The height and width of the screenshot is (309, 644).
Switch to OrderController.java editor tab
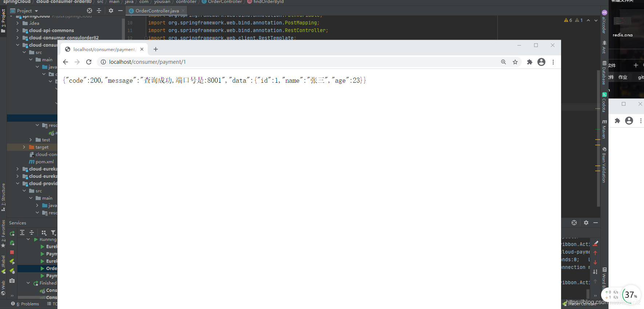[x=157, y=11]
